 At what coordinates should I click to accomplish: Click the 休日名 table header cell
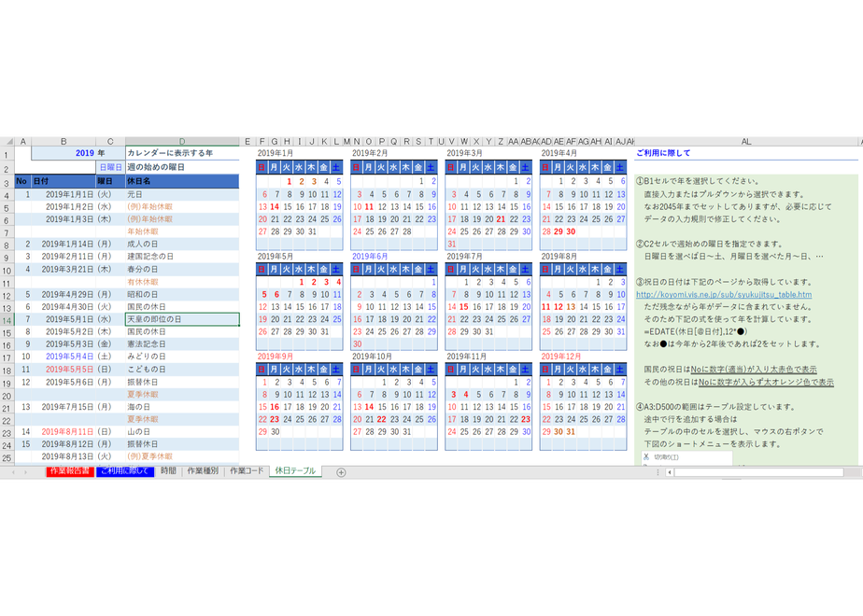182,181
